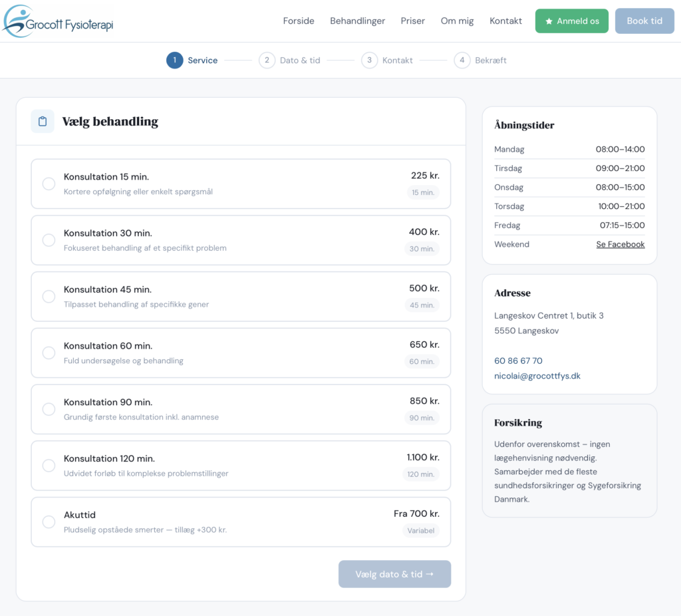Click the 850 kr. price text

(424, 401)
